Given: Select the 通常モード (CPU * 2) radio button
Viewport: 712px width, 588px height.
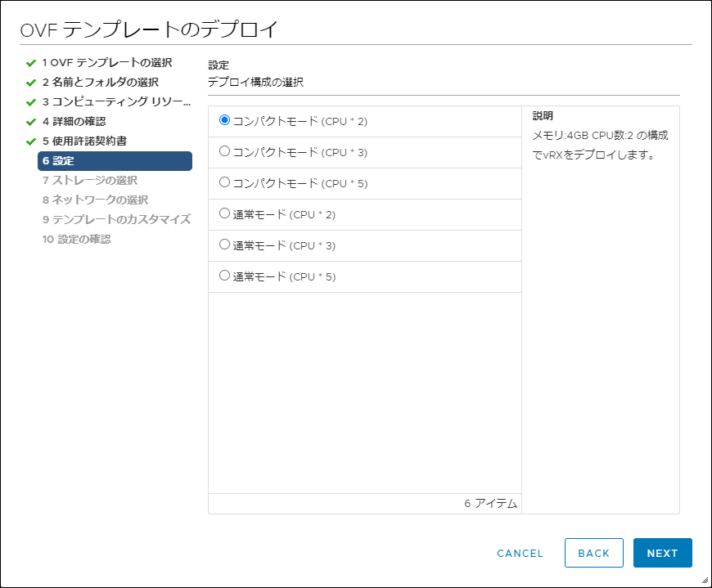Looking at the screenshot, I should click(223, 214).
